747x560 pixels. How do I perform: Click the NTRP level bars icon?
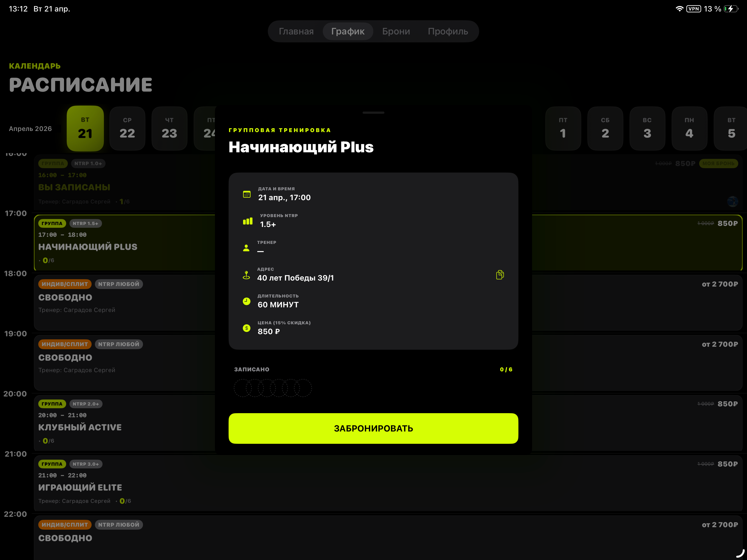click(x=247, y=221)
